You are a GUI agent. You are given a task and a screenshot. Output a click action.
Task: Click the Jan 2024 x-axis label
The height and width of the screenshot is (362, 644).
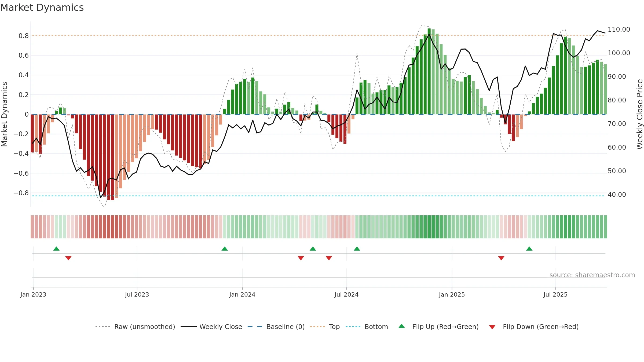click(242, 295)
